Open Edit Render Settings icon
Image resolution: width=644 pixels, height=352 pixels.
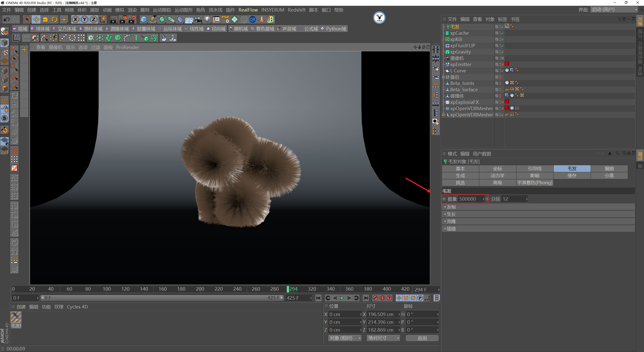click(x=132, y=19)
